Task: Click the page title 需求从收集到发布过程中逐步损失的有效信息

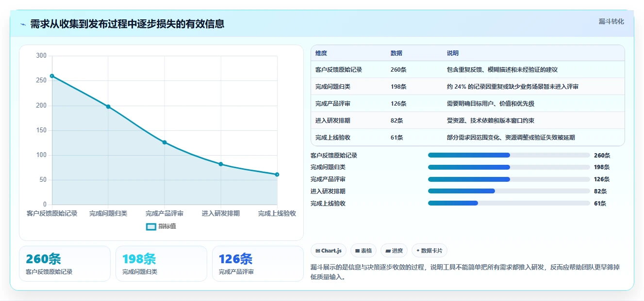Action: point(127,24)
